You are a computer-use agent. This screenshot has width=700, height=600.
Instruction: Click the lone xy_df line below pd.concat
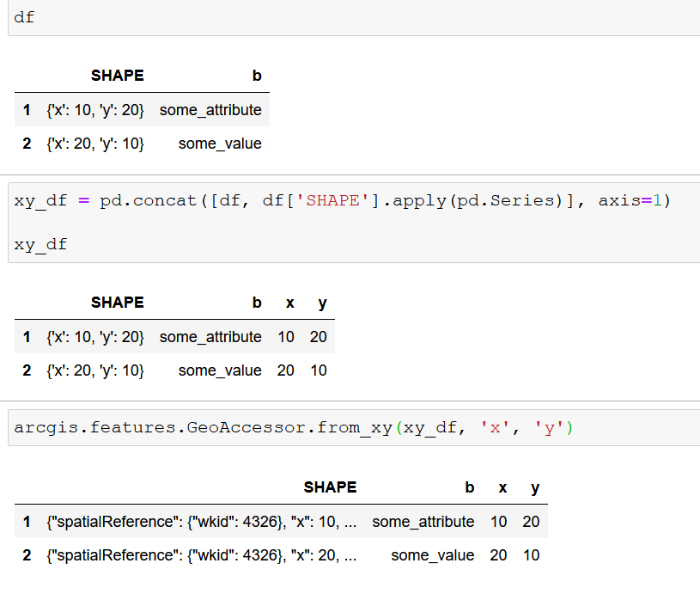tap(40, 244)
